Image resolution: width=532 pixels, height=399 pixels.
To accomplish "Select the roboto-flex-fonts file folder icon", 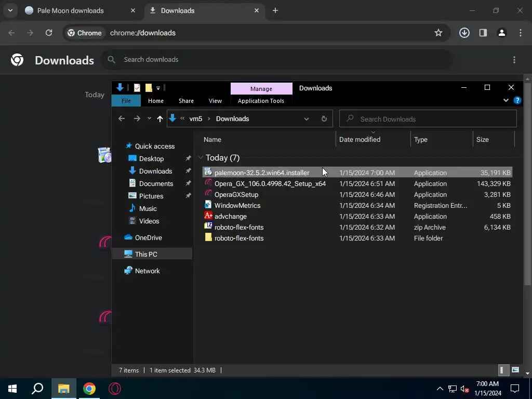I will click(208, 237).
